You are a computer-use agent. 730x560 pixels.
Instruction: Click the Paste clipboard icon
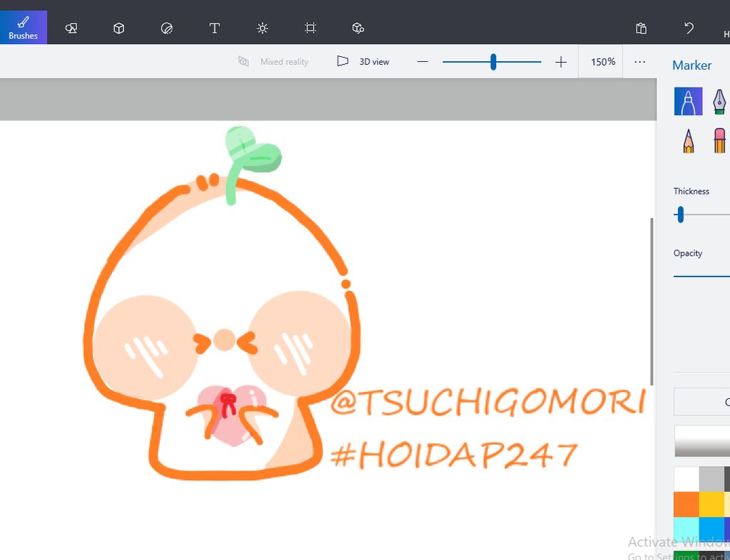pos(641,28)
